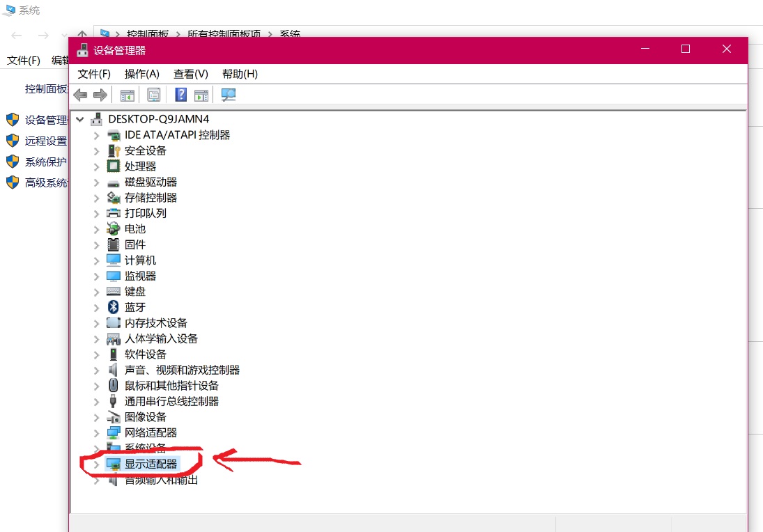Viewport: 763px width, 532px height.
Task: Click the 高级系统设置 link in System sidebar
Action: [46, 183]
